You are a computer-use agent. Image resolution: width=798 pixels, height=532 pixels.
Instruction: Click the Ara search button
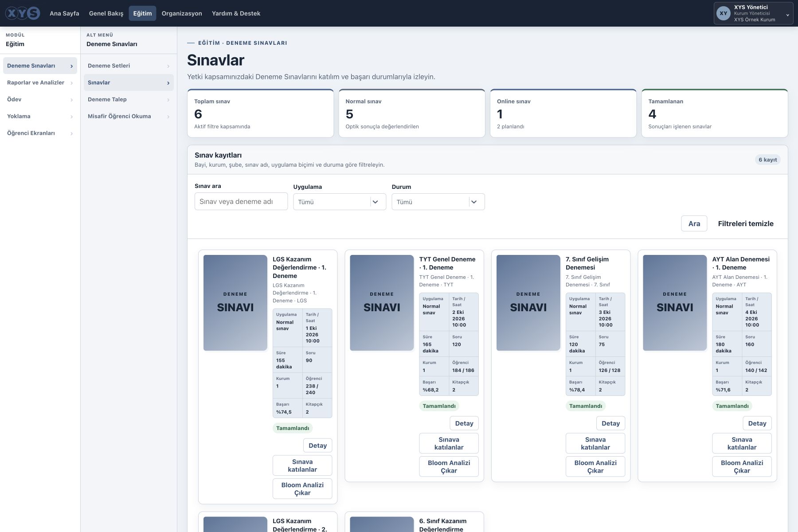click(694, 223)
